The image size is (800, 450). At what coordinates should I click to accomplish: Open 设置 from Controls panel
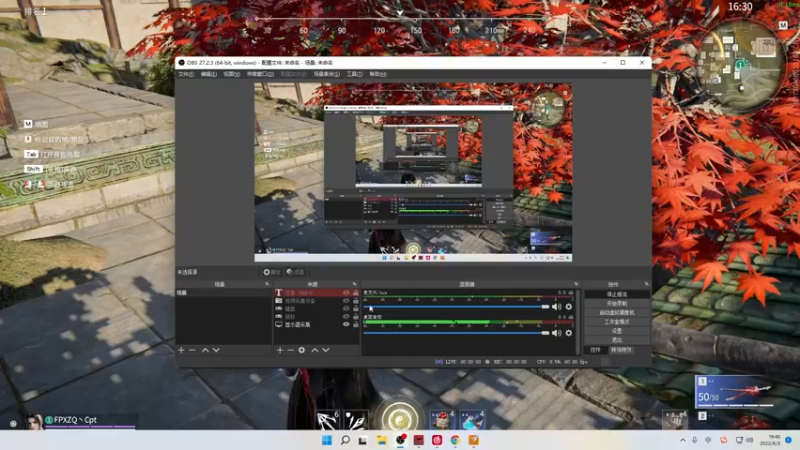tap(617, 331)
